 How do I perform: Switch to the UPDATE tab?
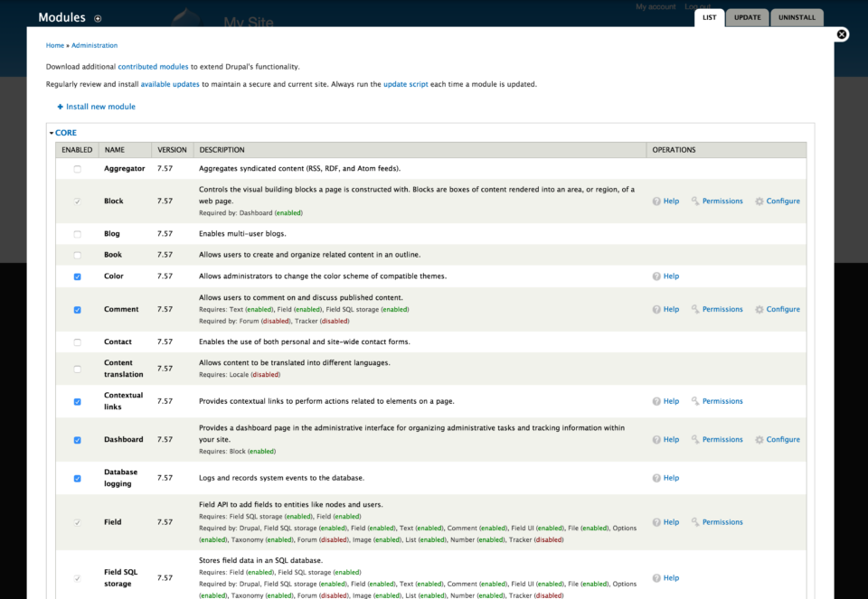[x=747, y=16]
